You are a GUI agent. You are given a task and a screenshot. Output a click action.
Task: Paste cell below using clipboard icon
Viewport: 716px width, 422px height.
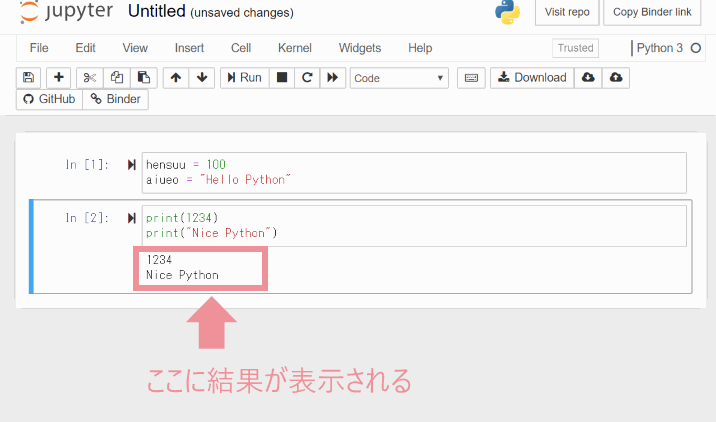pos(144,78)
